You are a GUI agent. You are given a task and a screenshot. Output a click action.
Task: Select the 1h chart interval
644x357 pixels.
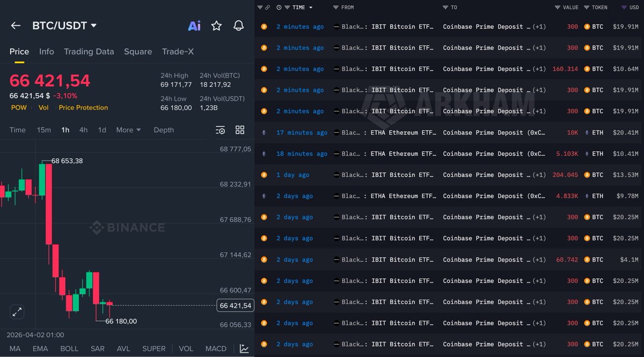click(65, 130)
